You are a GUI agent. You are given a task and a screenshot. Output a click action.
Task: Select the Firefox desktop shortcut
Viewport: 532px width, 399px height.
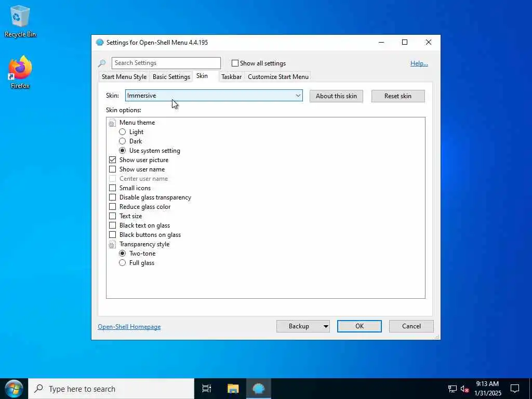click(20, 72)
